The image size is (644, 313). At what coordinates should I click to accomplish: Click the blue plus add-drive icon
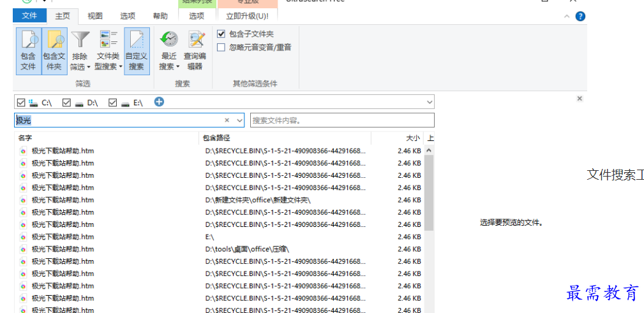pos(160,102)
